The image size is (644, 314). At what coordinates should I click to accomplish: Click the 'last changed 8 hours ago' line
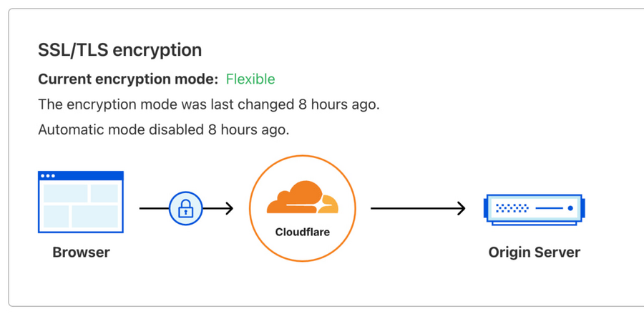point(209,104)
